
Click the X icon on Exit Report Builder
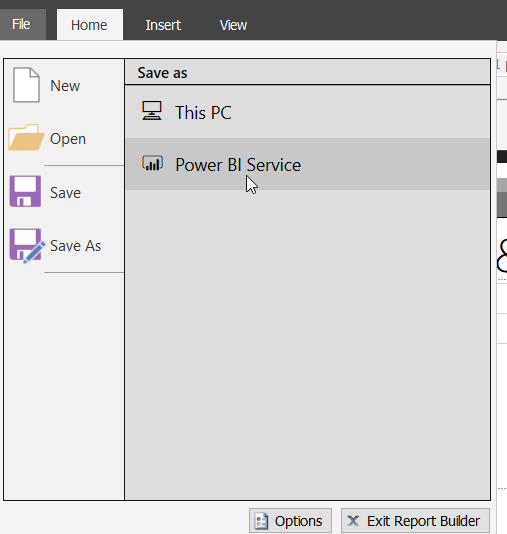click(353, 521)
